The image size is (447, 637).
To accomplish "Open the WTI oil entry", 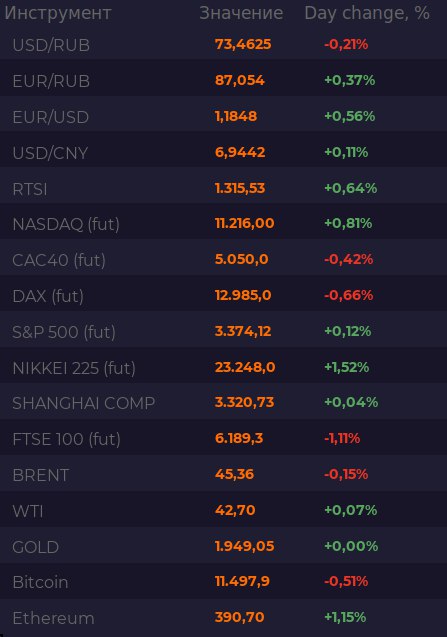I will [224, 510].
